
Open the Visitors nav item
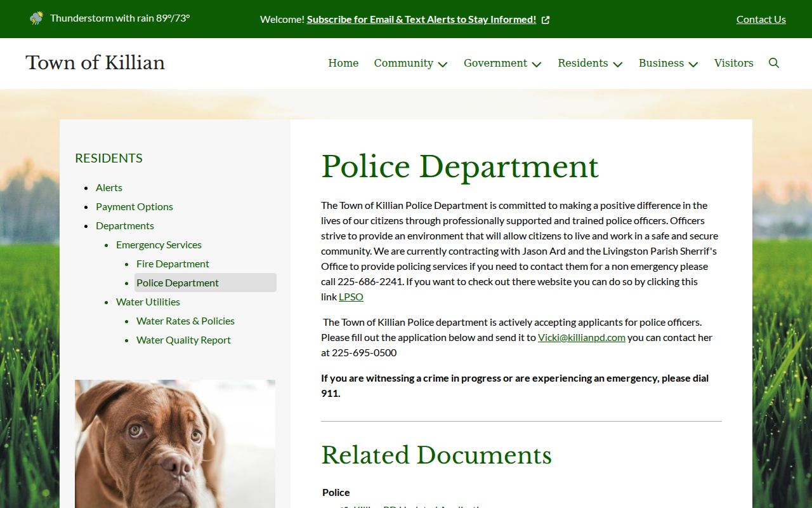(734, 63)
